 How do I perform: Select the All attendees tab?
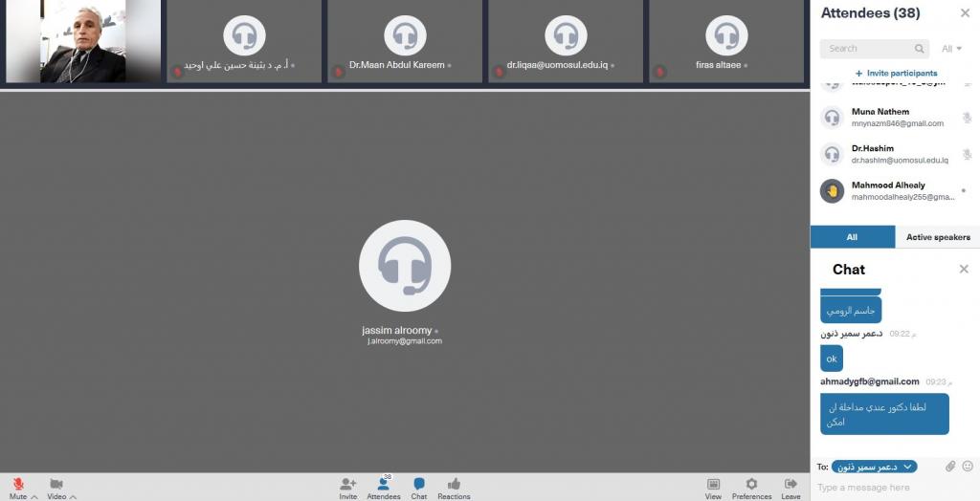click(x=852, y=237)
